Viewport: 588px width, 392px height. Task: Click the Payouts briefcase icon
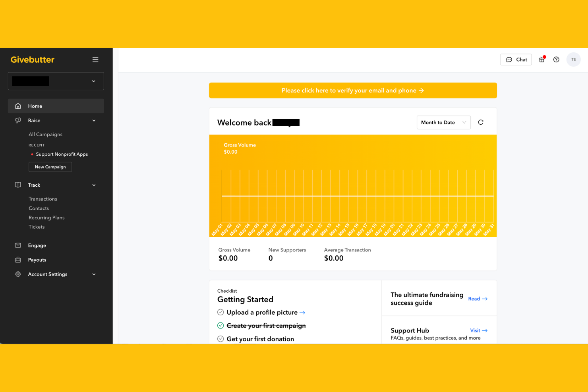18,260
